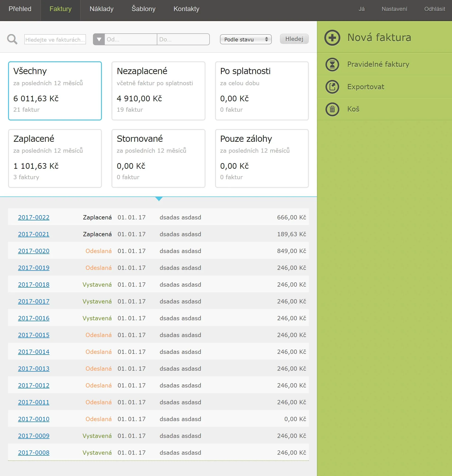Viewport: 452px width, 476px height.
Task: Expand the Podle stavu sort dropdown
Action: pos(246,39)
